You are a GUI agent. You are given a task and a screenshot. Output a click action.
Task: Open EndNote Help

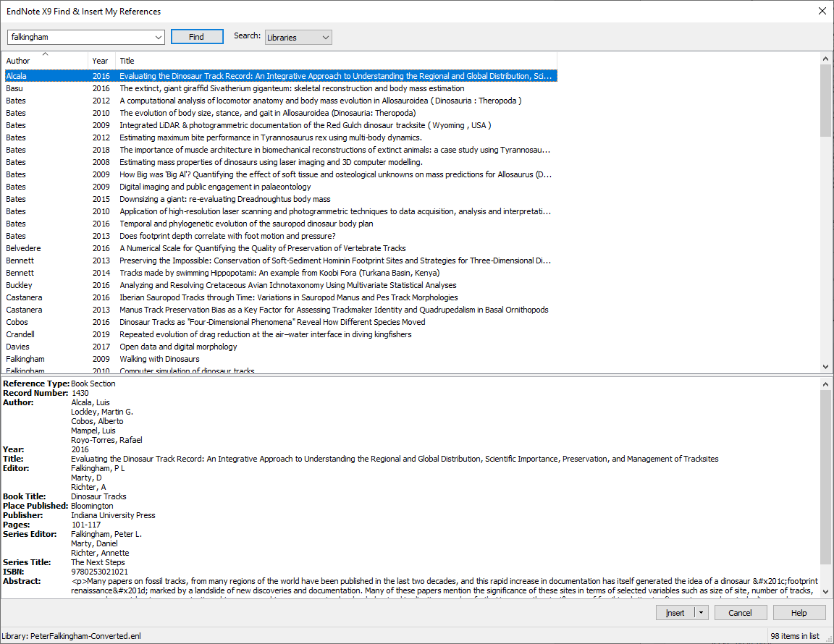tap(799, 612)
